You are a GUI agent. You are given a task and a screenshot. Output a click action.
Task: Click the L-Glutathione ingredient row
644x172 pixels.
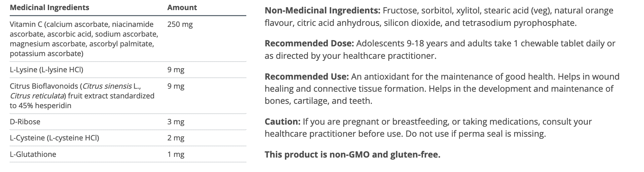(33, 154)
